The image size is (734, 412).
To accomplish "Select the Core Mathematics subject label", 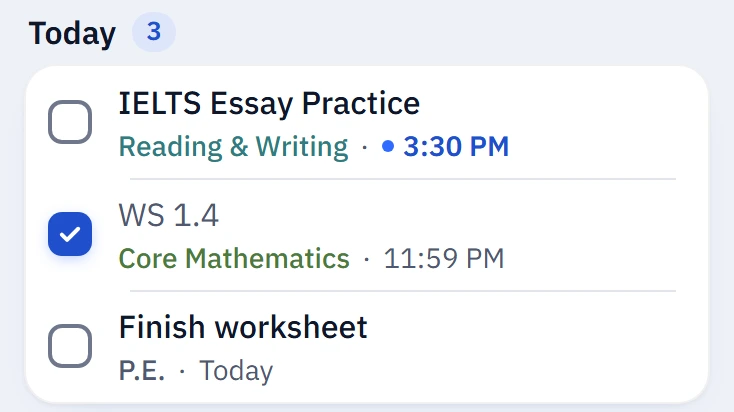I will (234, 258).
